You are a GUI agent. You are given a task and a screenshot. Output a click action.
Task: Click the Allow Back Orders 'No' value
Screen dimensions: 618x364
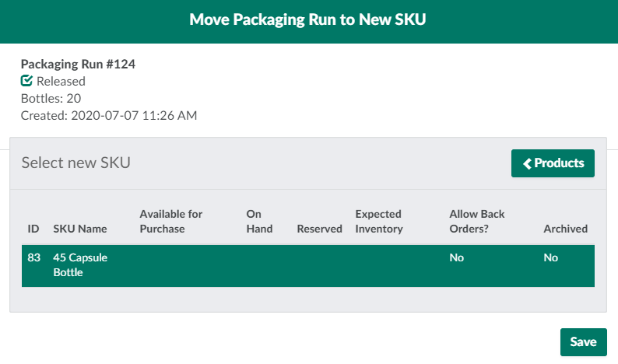457,257
